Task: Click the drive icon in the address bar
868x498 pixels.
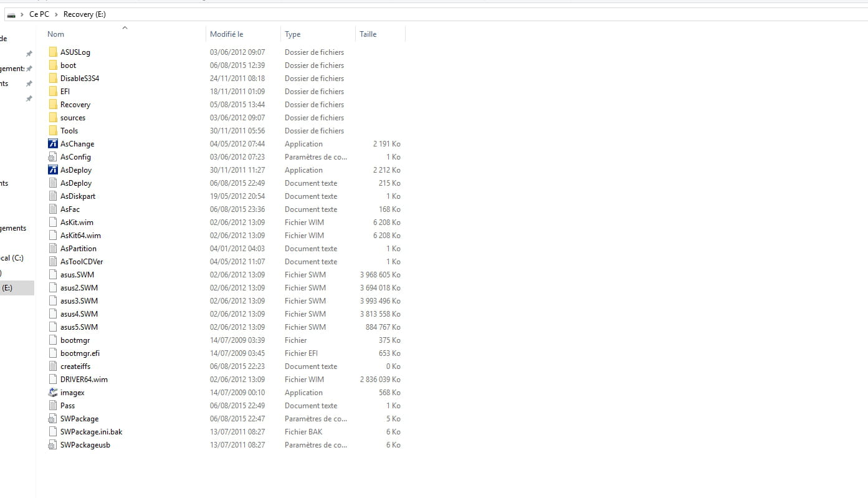Action: (11, 14)
